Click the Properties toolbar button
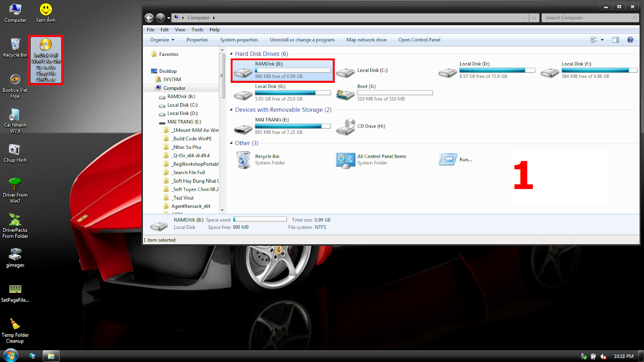 197,40
